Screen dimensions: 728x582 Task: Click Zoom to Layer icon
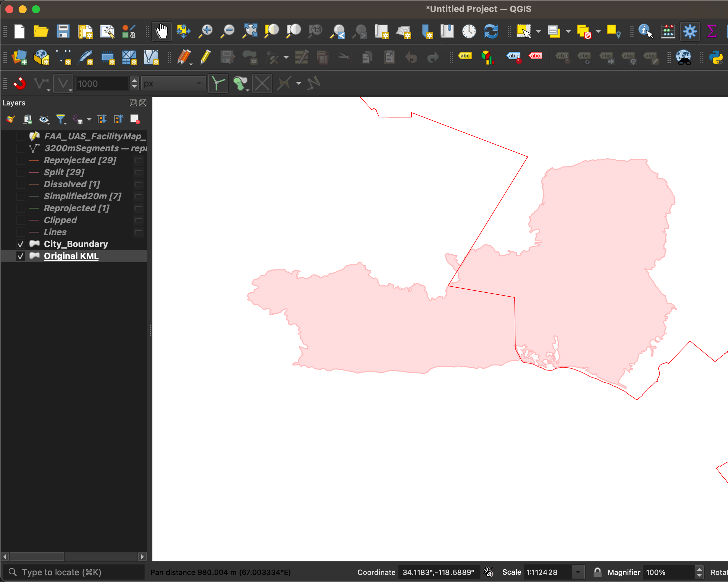point(293,31)
